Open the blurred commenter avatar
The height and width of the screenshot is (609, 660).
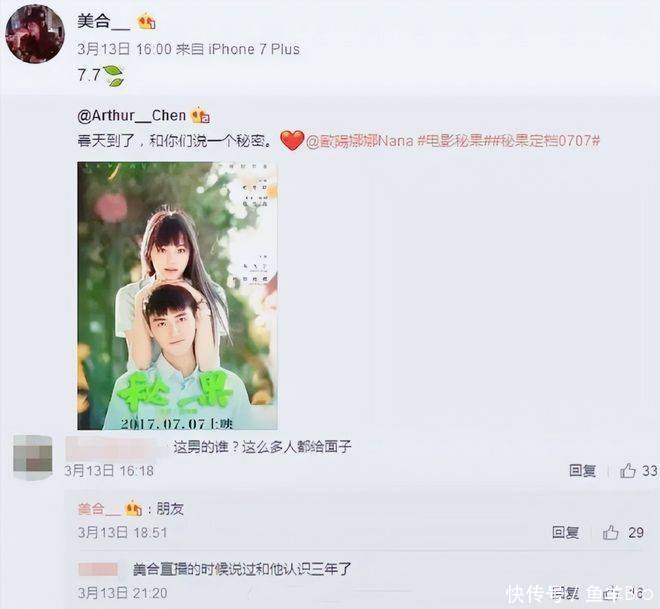pos(32,457)
